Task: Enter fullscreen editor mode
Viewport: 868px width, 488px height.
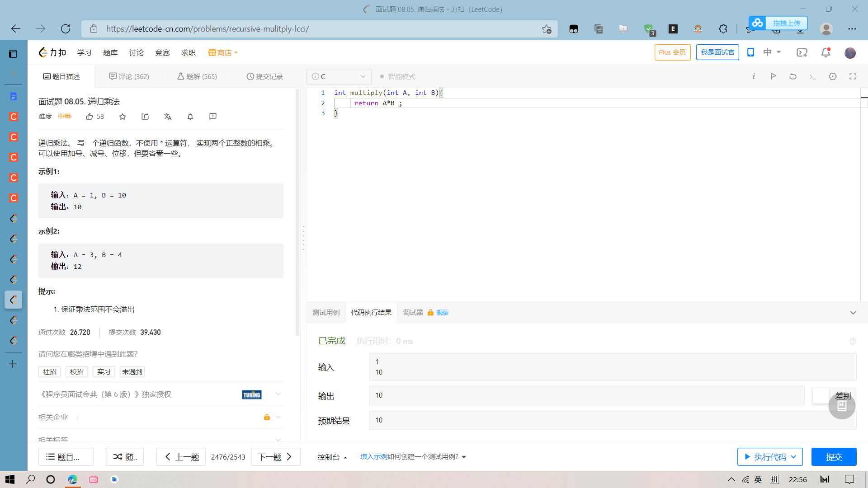Action: (853, 76)
